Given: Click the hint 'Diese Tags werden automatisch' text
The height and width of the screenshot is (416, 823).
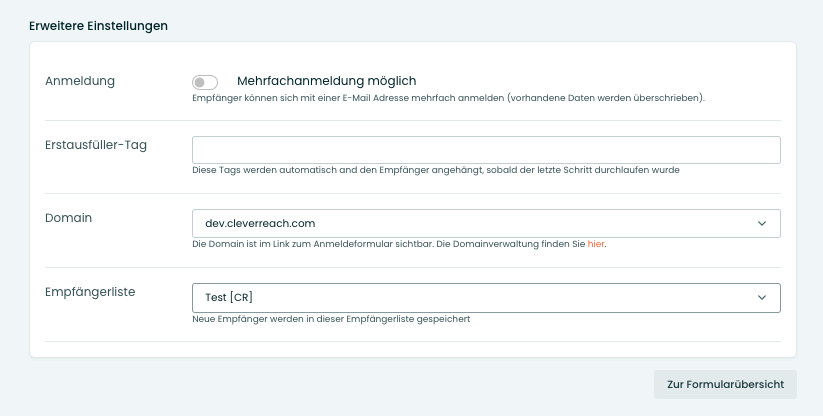Looking at the screenshot, I should [x=436, y=170].
